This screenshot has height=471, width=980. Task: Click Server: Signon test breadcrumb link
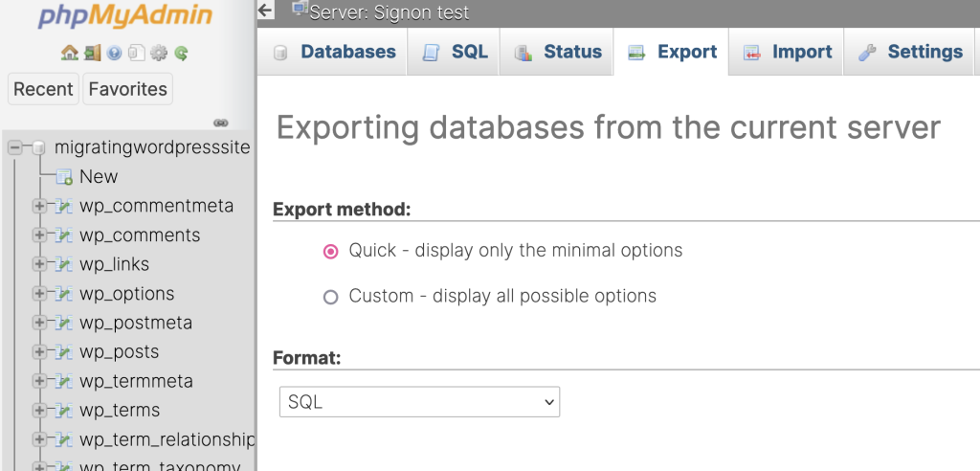tap(390, 12)
